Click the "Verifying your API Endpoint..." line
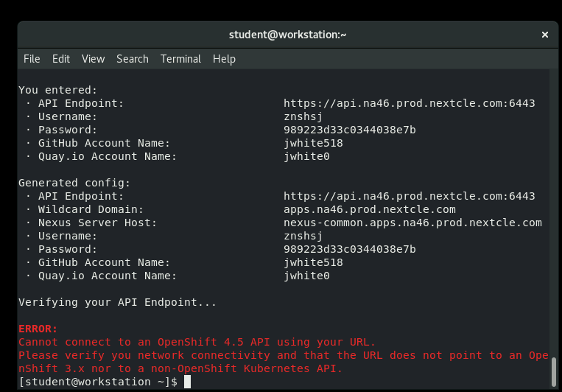562x392 pixels. coord(118,302)
